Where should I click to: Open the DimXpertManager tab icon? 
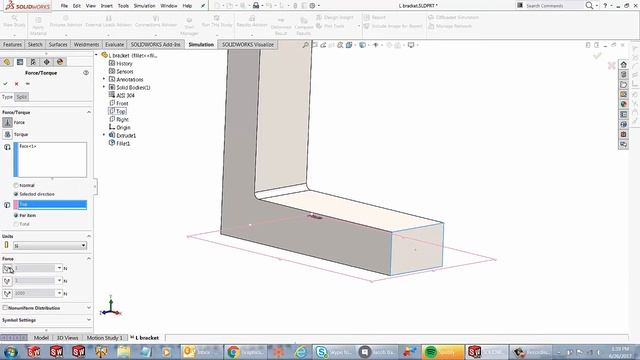tap(47, 62)
